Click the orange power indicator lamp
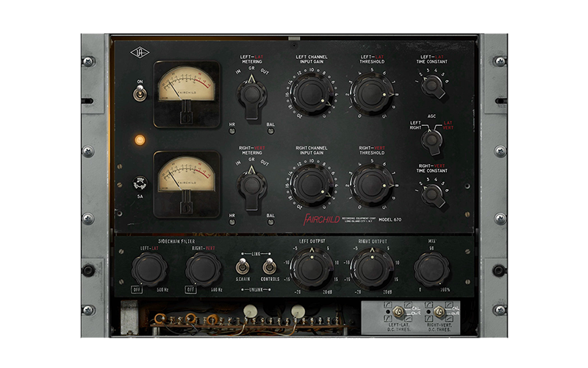588x368 pixels. coord(140,140)
